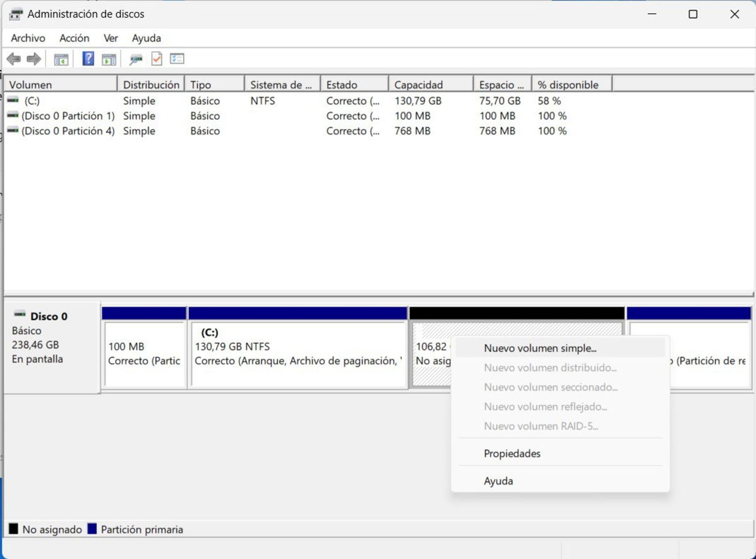Click Ayuda in the context menu
The image size is (756, 559).
click(498, 481)
